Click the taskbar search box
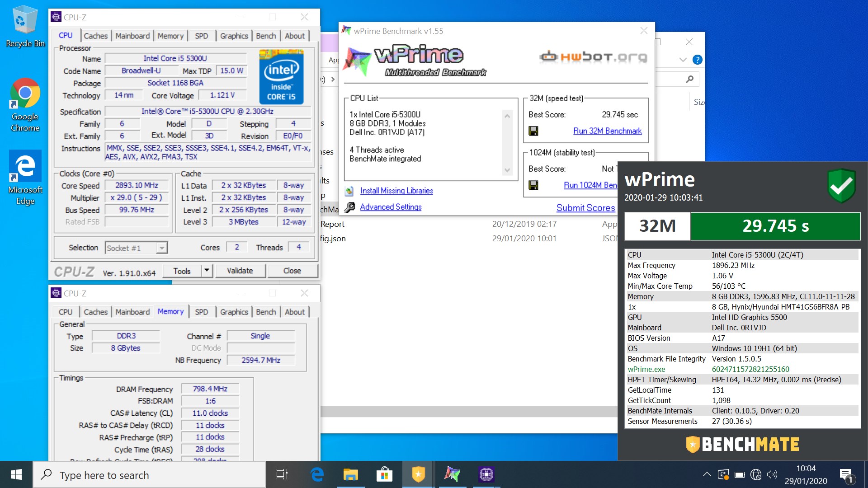The height and width of the screenshot is (488, 868). click(149, 475)
